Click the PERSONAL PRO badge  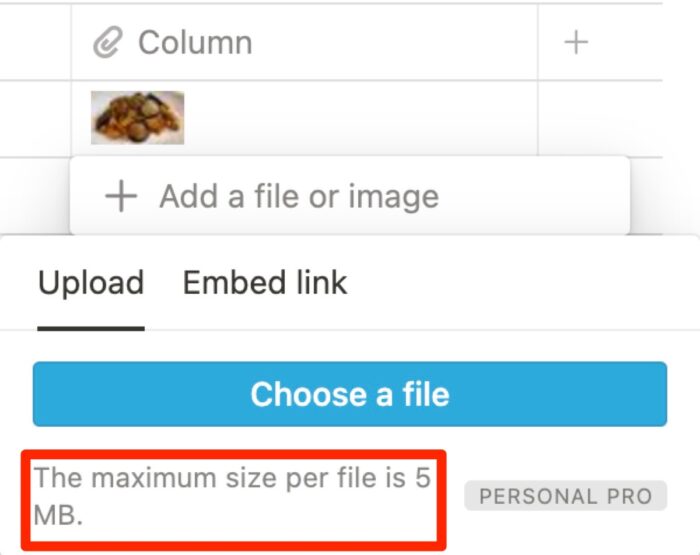pos(565,496)
